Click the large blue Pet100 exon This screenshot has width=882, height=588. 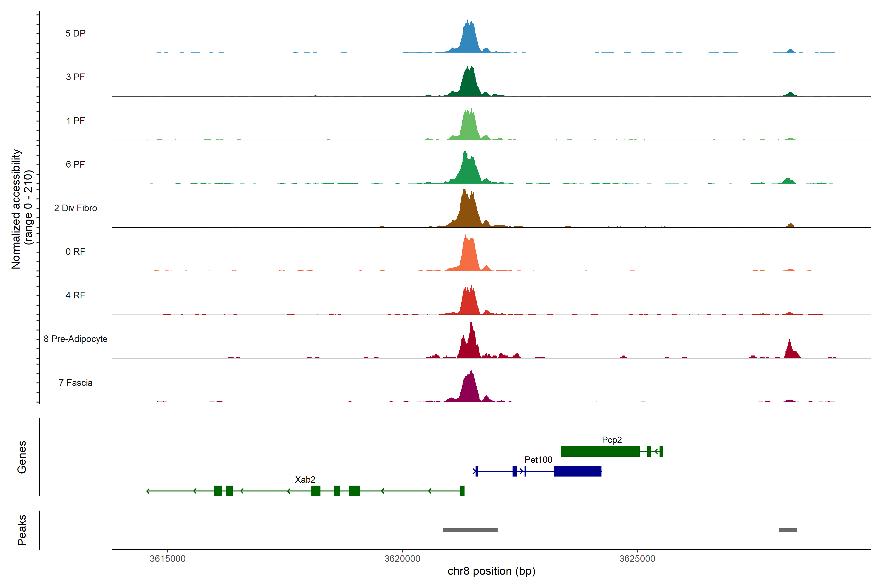click(577, 471)
